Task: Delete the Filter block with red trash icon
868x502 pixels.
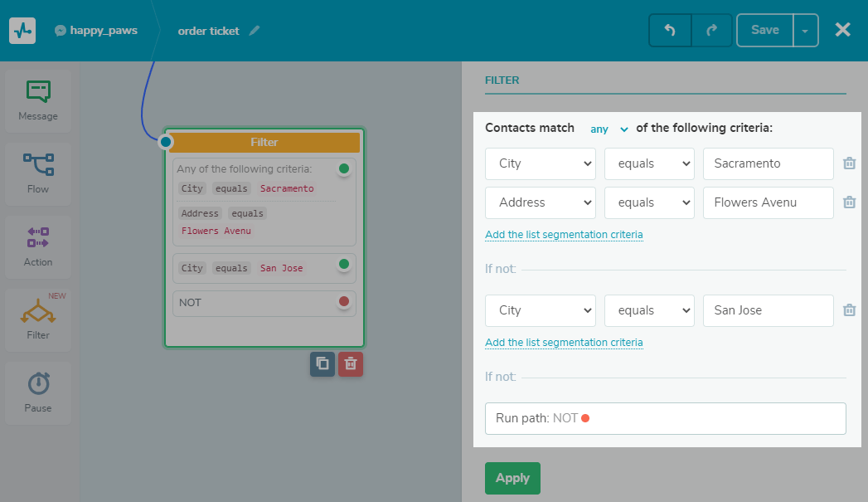Action: point(351,363)
